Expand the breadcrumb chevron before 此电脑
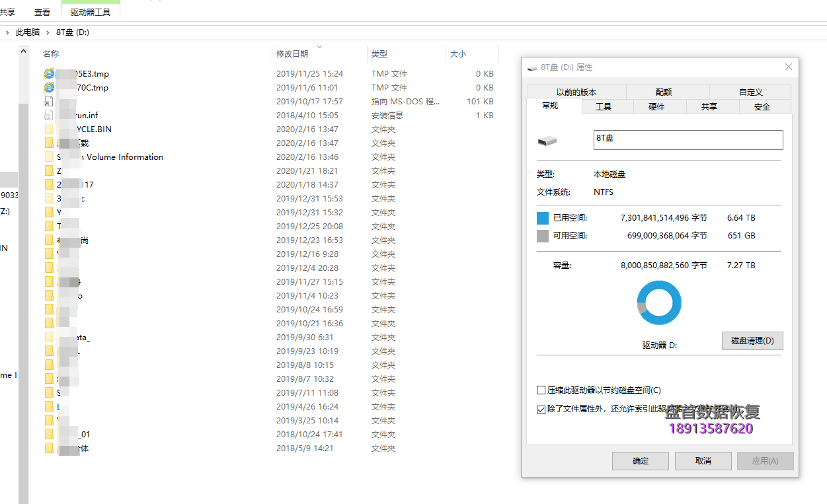827x504 pixels. click(x=7, y=32)
